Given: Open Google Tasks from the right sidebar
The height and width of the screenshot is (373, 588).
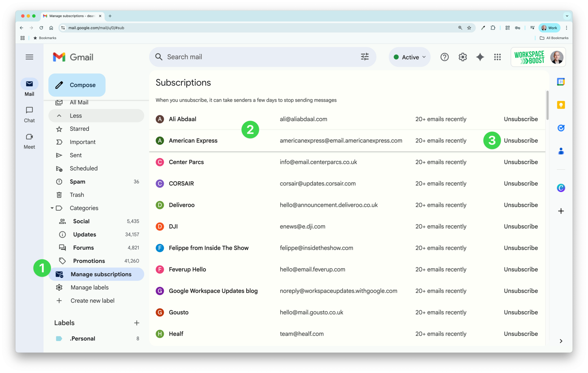Looking at the screenshot, I should [x=561, y=128].
